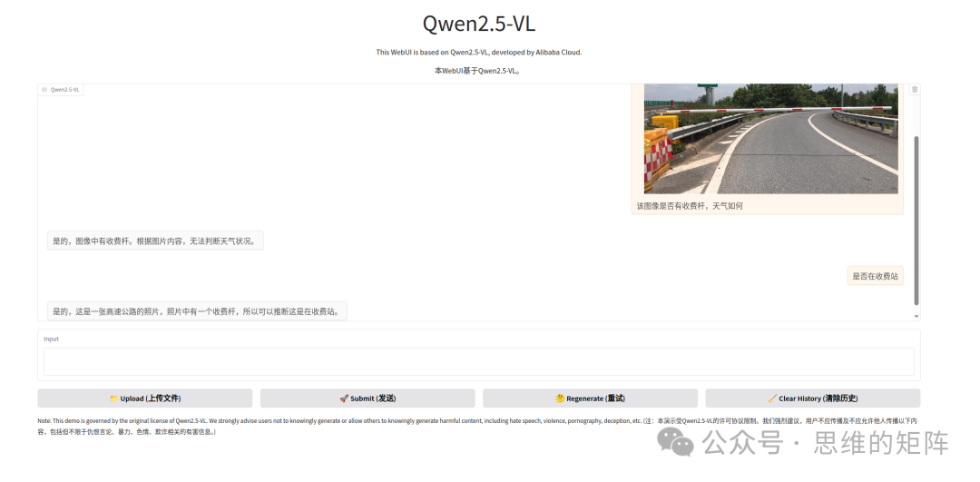Viewport: 980px width, 482px height.
Task: Click the Qwen2.5-VL chatbot label icon
Action: (44, 89)
